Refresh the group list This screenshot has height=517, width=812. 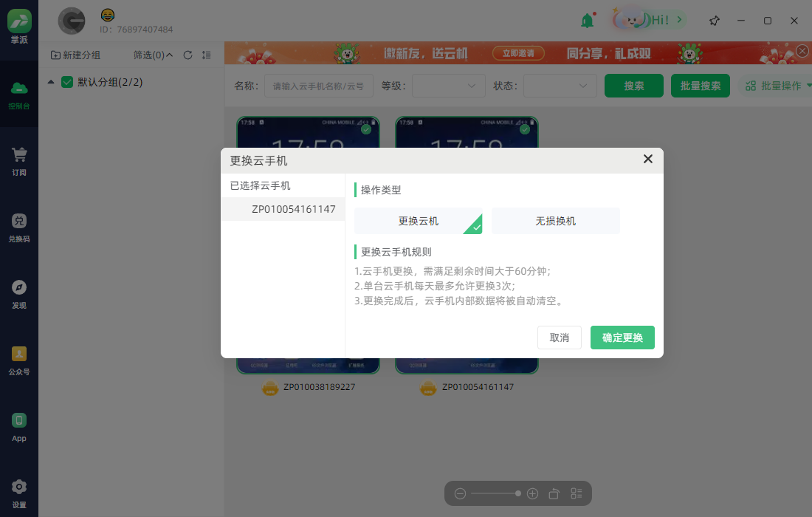pyautogui.click(x=188, y=55)
